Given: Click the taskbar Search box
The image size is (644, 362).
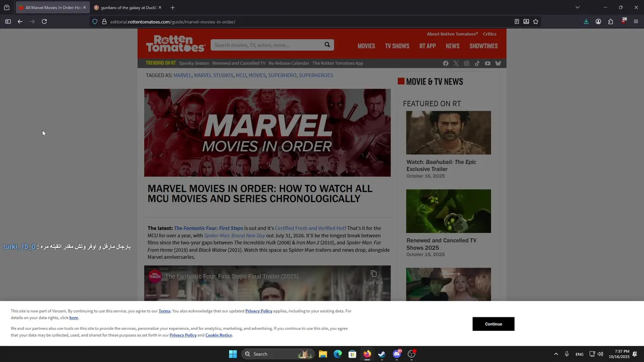Looking at the screenshot, I should pos(277,354).
